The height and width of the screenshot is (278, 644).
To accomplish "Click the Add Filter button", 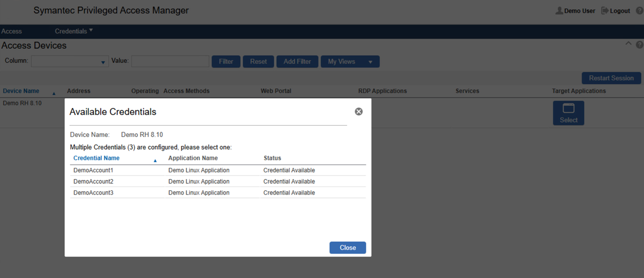I will 297,61.
